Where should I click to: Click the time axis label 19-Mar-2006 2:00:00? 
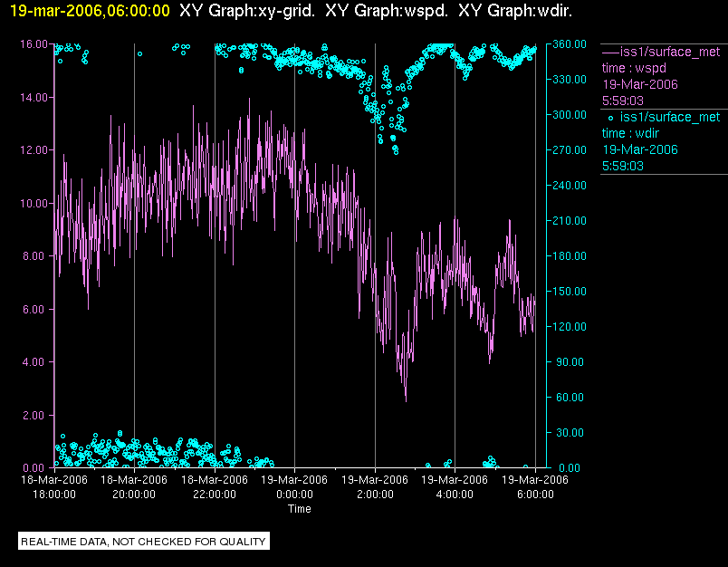point(375,486)
